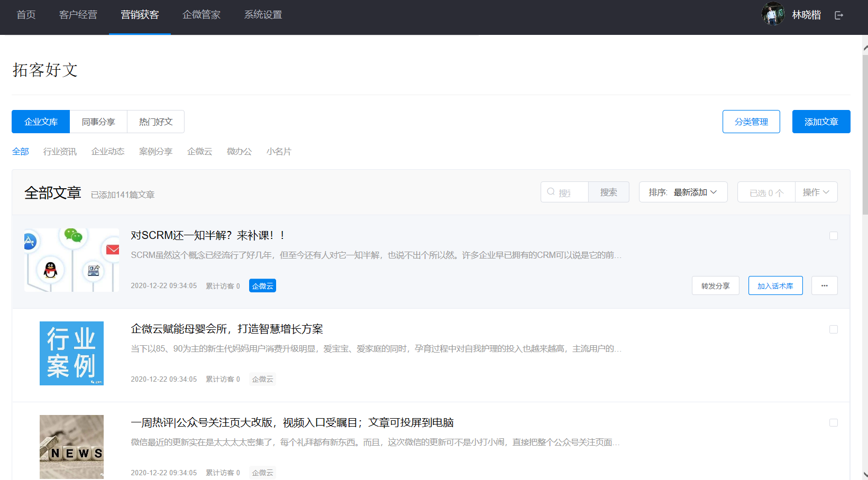Tick the checkbox for 企微云赋能母婴会所 article

[x=833, y=329]
